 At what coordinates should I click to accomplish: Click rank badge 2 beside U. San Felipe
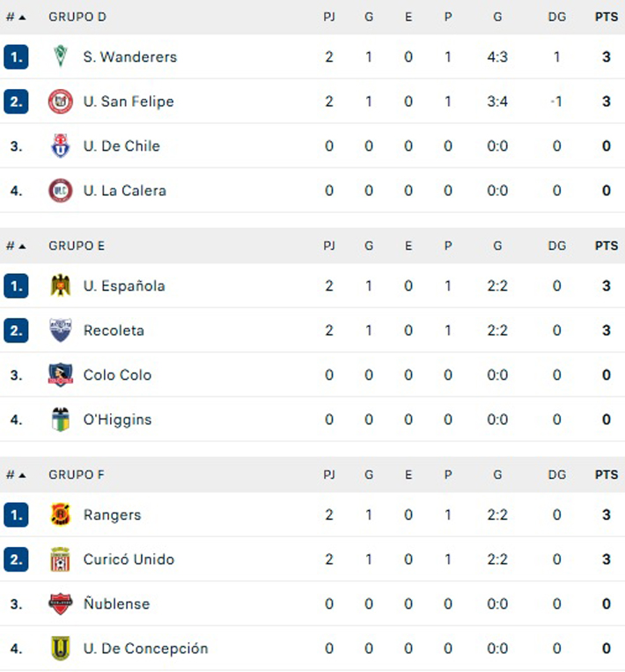tap(16, 101)
